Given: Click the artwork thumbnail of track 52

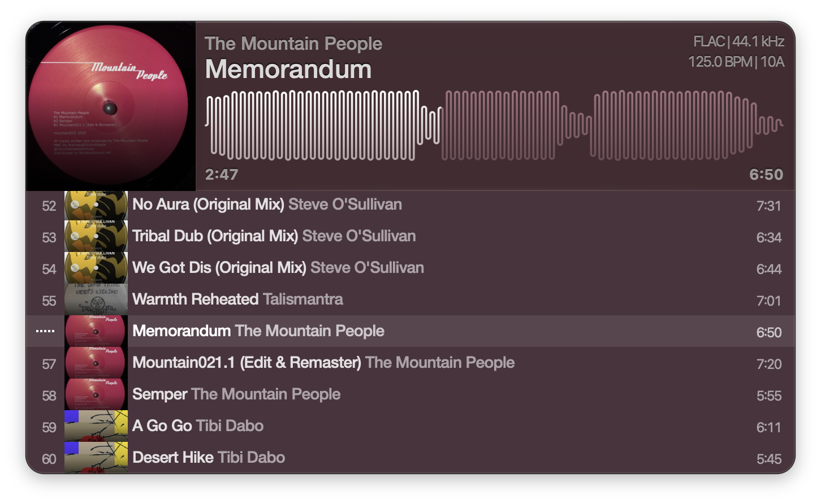Looking at the screenshot, I should coord(96,206).
